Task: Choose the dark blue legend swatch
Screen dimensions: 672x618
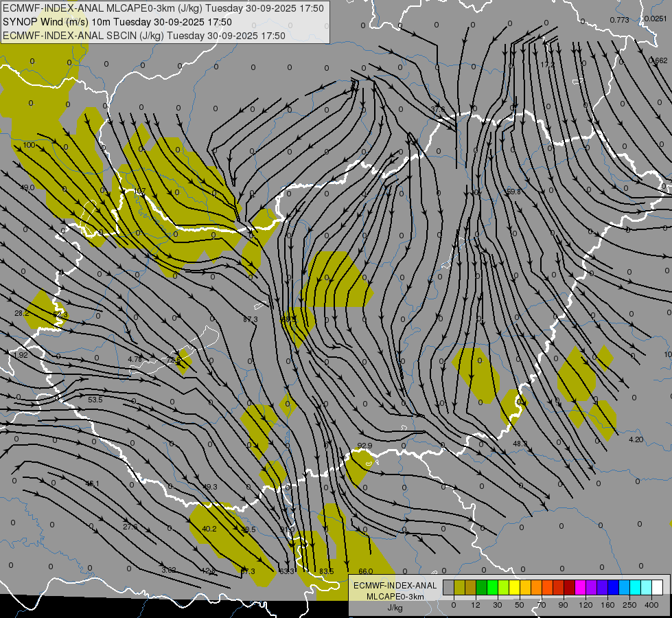Action: point(613,587)
